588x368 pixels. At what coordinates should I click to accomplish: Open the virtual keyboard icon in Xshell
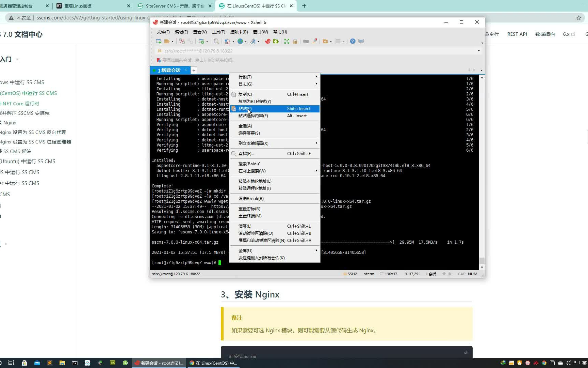[306, 41]
